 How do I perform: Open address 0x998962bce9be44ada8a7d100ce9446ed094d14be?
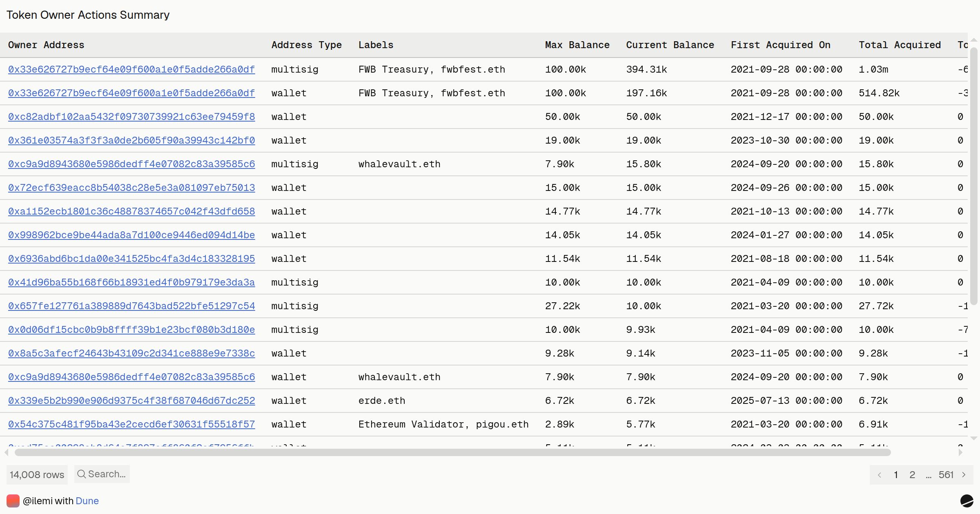[x=131, y=235]
